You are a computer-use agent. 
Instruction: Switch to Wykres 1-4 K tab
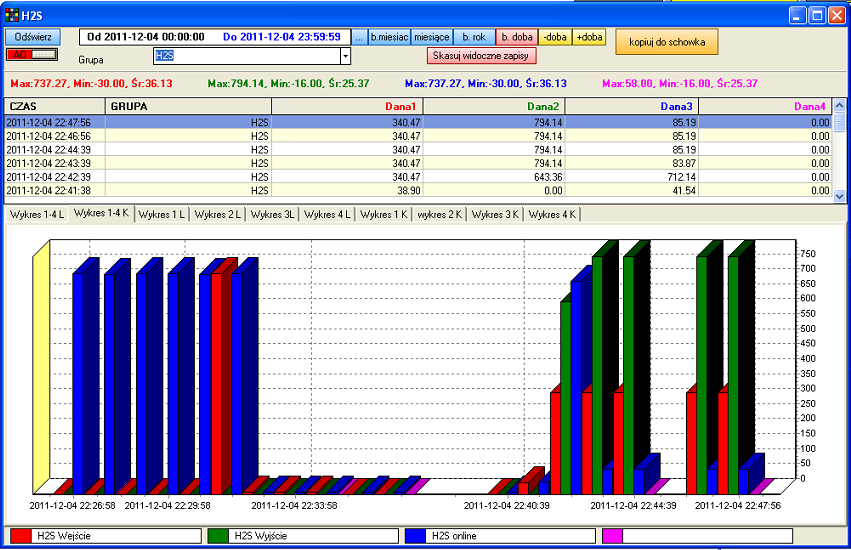[101, 213]
